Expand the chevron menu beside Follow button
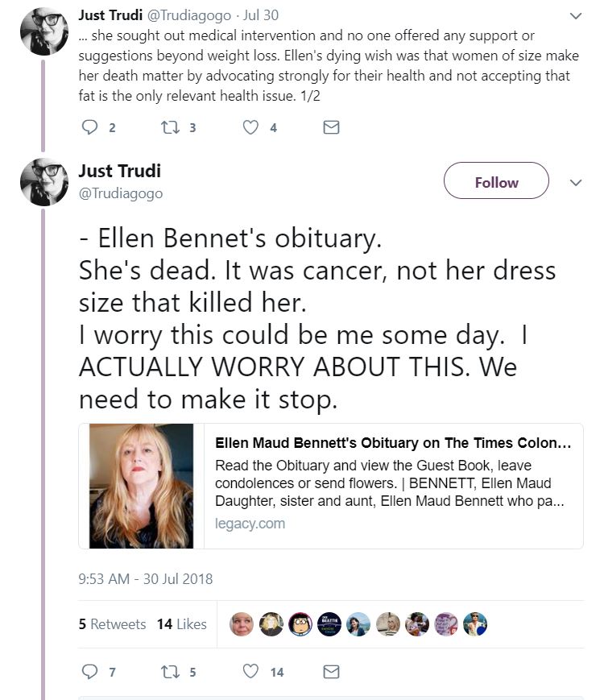This screenshot has width=604, height=700. (x=576, y=183)
